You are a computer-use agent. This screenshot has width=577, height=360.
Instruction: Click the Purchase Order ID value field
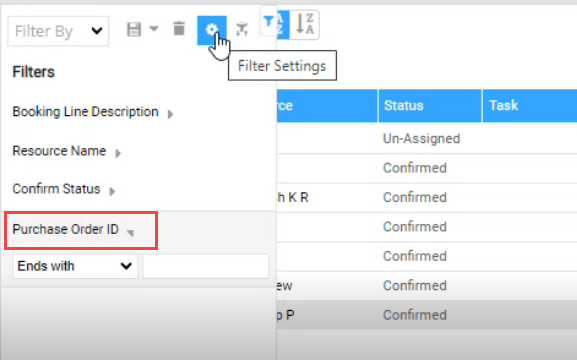click(206, 266)
